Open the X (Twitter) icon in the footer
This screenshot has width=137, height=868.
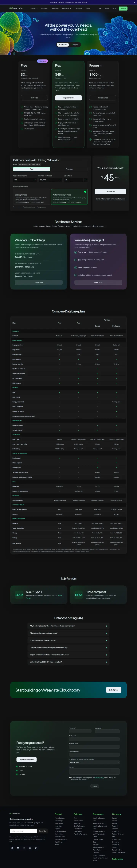coord(30,848)
